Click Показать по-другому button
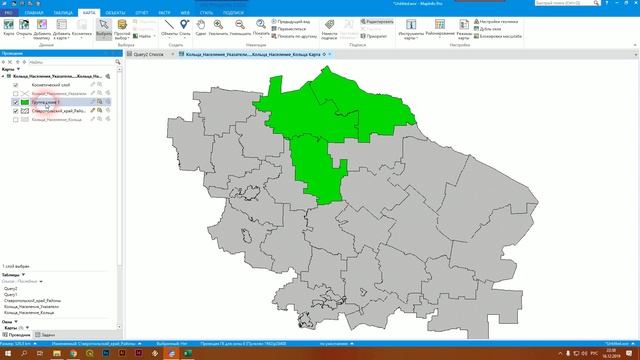 (294, 36)
